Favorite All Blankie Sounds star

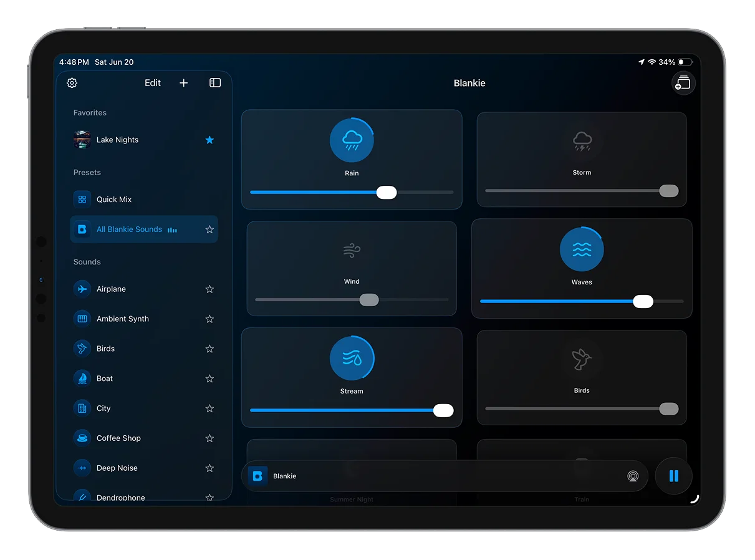(209, 229)
